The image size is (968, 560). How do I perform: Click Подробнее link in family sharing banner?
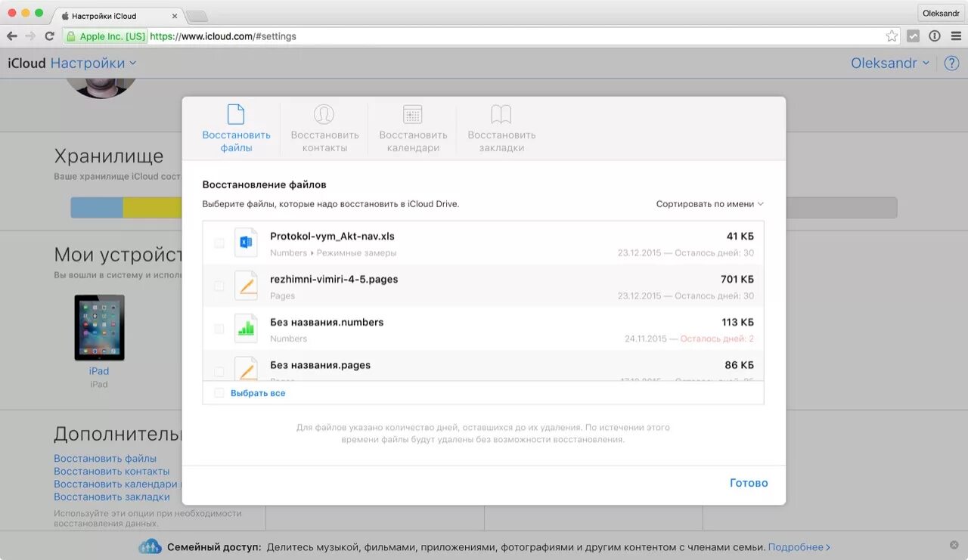click(x=799, y=546)
